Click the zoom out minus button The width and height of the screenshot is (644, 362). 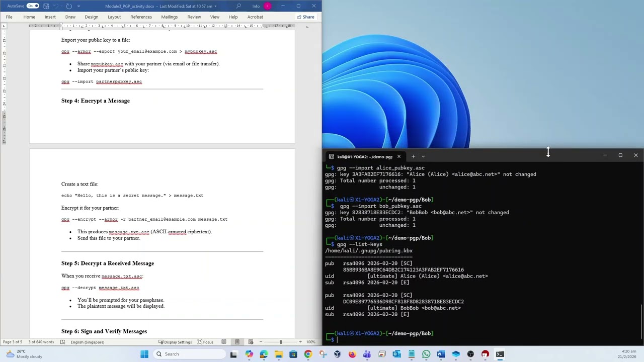[261, 342]
